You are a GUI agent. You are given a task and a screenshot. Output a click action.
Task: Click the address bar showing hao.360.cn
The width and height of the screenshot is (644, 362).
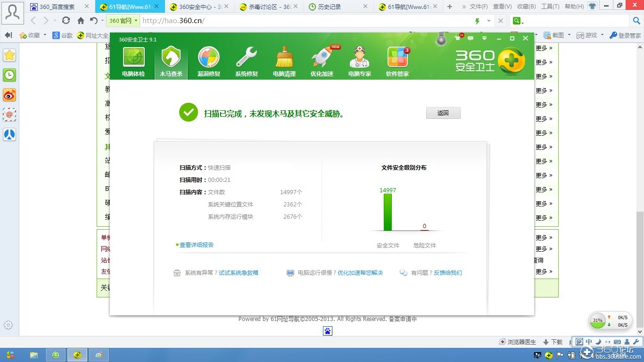pos(306,21)
